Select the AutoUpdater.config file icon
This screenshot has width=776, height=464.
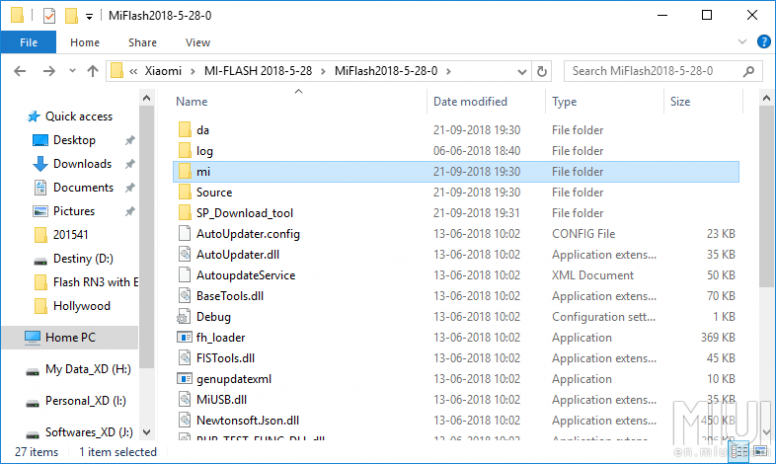185,233
